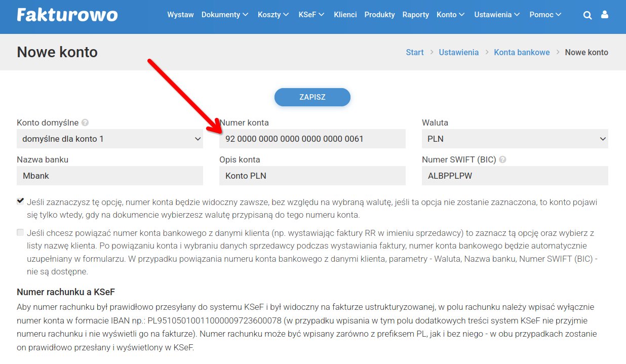
Task: Expand the Waluta PLN dropdown
Action: [x=515, y=139]
